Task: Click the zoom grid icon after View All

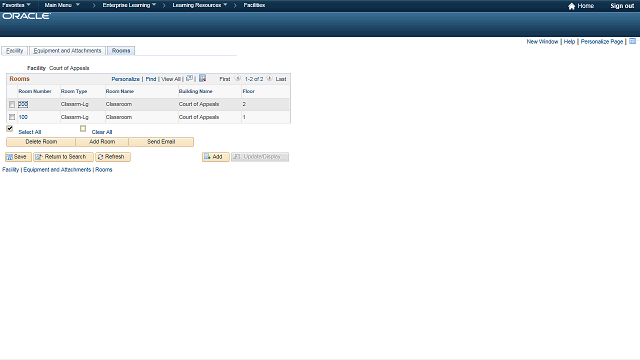Action: coord(189,78)
